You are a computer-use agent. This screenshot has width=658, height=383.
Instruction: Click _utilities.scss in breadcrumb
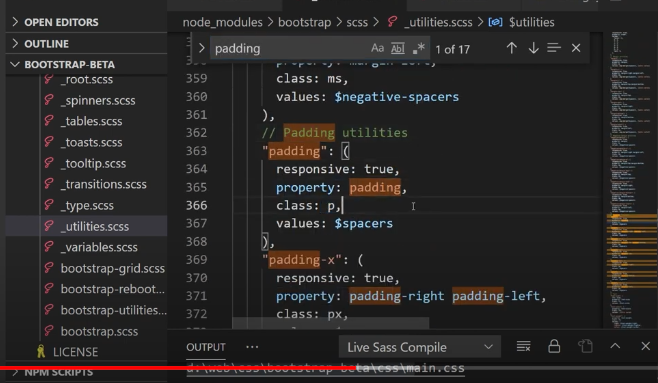438,22
